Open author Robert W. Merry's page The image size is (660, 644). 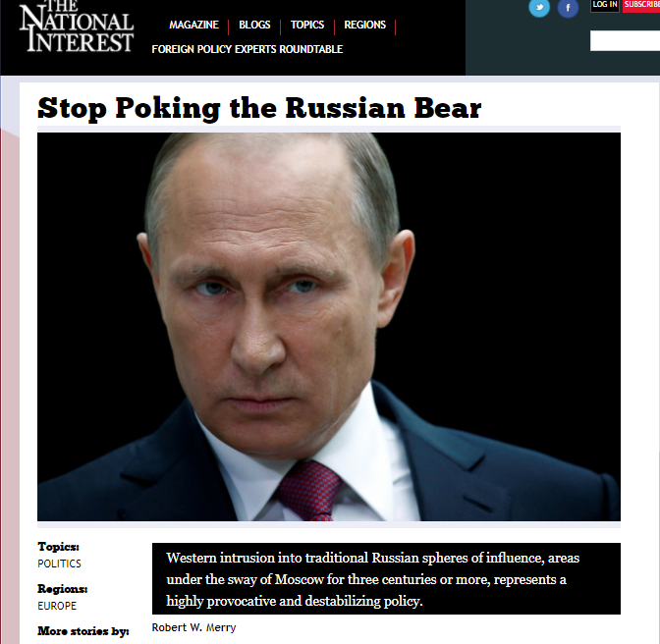pyautogui.click(x=194, y=627)
